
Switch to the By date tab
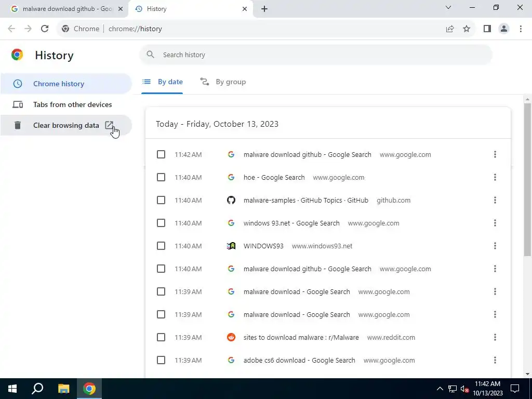pos(162,82)
